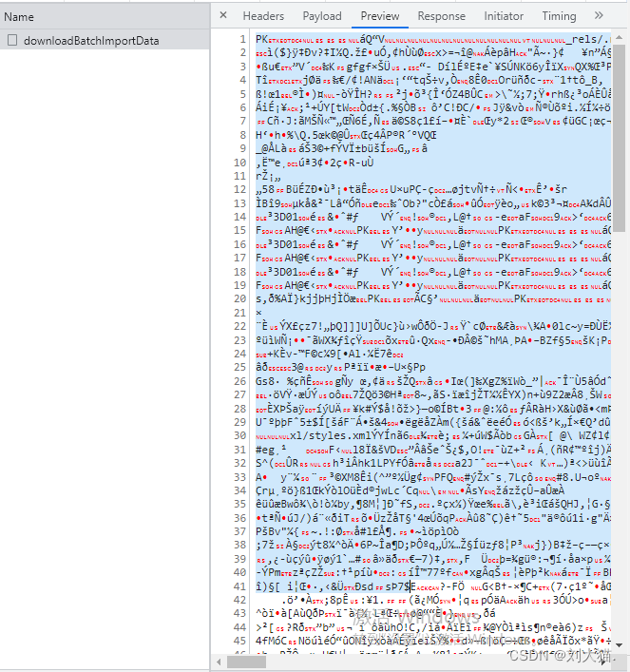Tick the downloadBatchImportData checkbox
This screenshot has height=672, width=630.
pos(12,40)
